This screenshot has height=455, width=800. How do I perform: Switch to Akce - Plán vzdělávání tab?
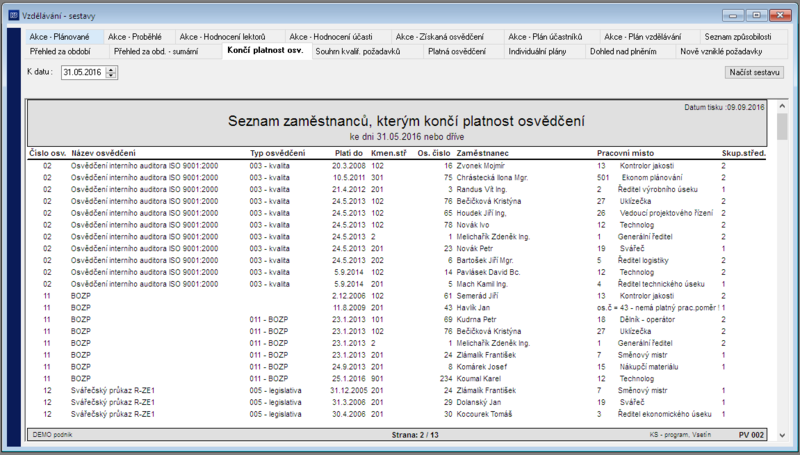point(649,37)
